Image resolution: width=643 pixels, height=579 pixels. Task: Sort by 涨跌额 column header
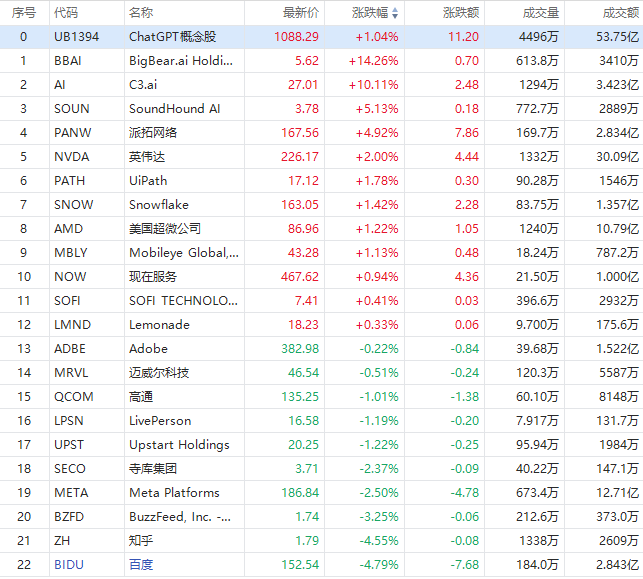[460, 13]
